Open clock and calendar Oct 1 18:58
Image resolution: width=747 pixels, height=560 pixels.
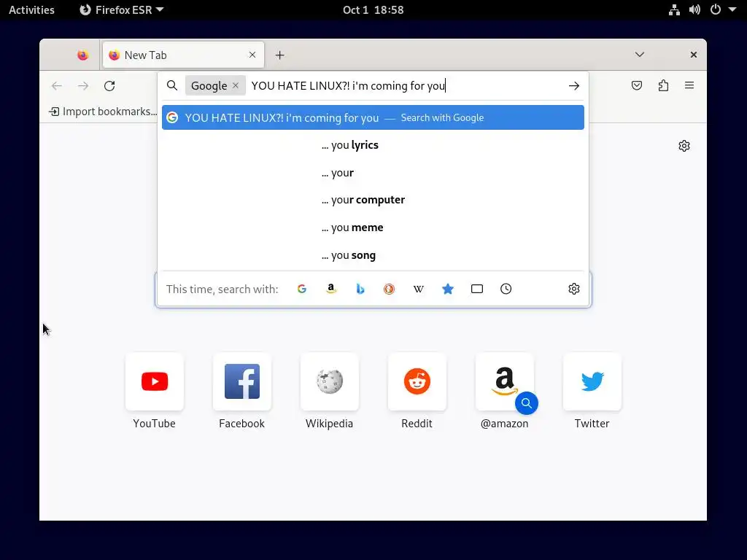click(373, 10)
